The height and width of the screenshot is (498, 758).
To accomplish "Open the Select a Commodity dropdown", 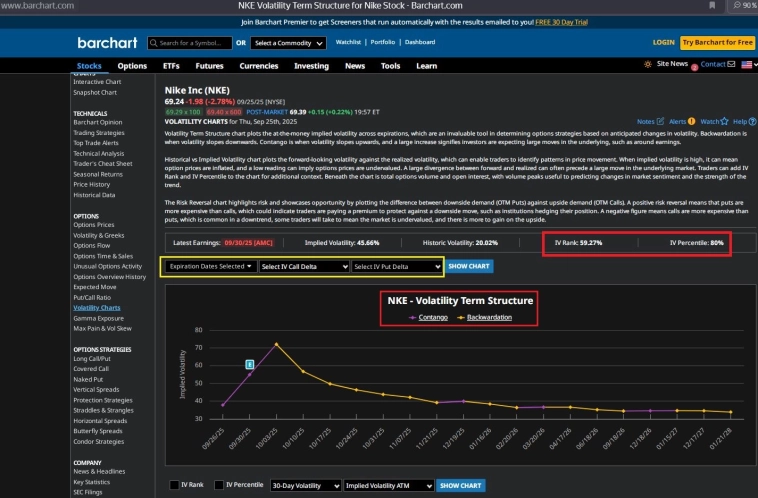I will (288, 43).
